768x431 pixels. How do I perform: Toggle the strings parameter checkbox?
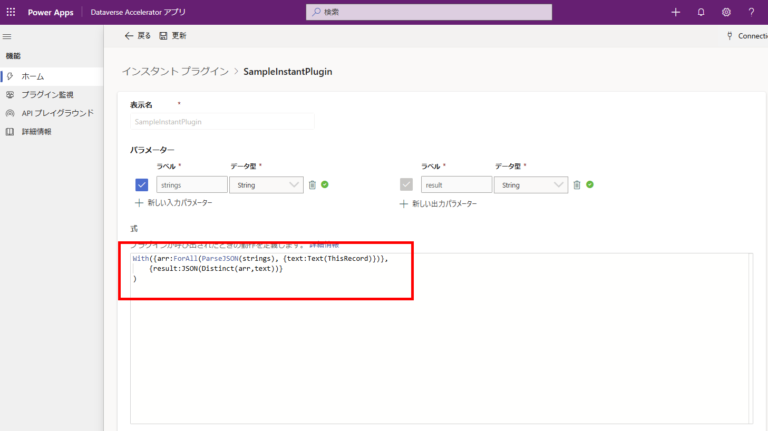click(x=142, y=185)
